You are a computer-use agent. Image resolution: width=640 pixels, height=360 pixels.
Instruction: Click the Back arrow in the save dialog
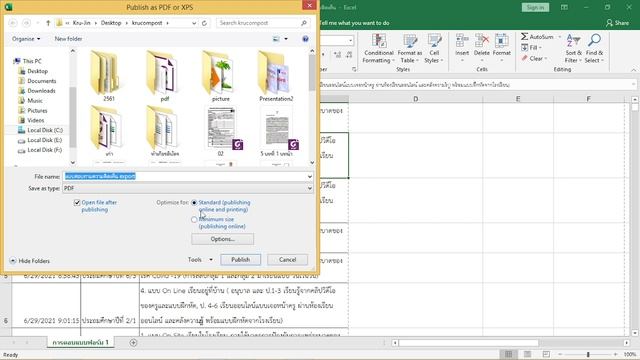click(13, 23)
